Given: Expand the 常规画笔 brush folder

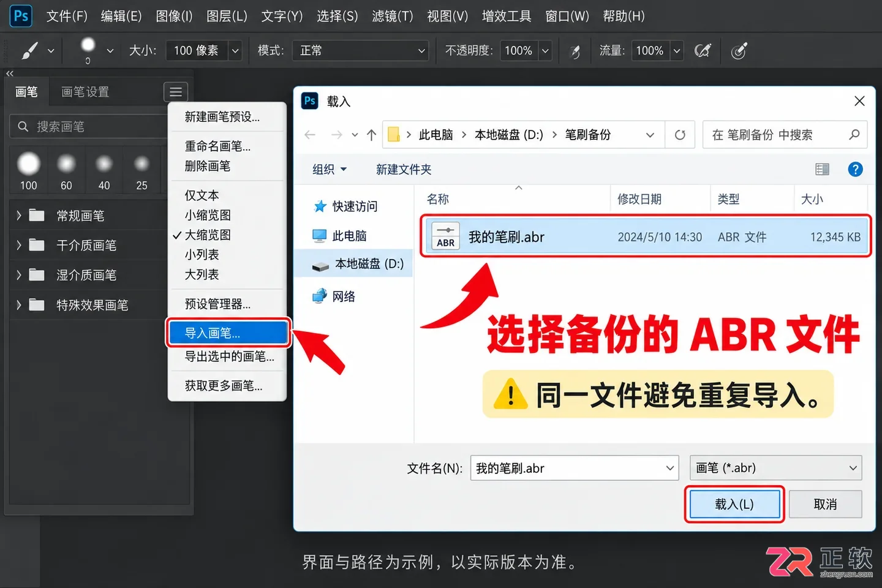Looking at the screenshot, I should pyautogui.click(x=18, y=215).
